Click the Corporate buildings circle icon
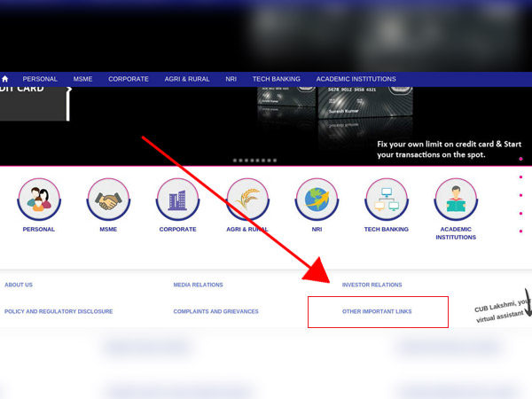 click(x=178, y=199)
